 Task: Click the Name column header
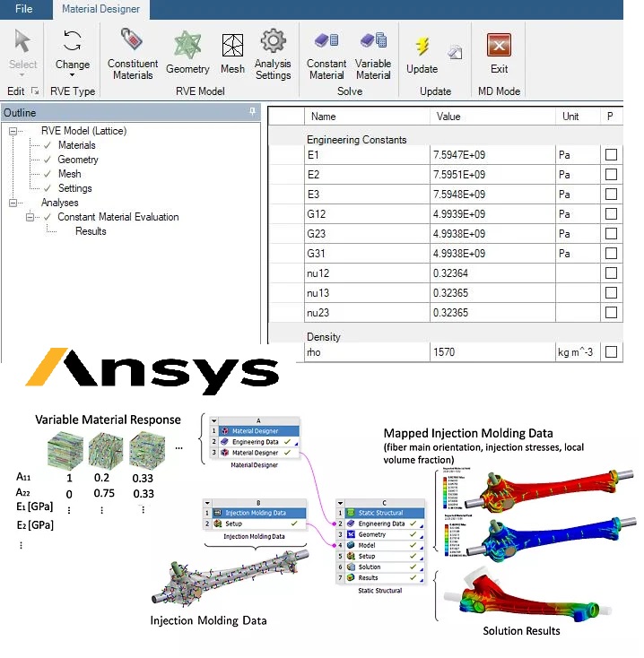click(367, 117)
